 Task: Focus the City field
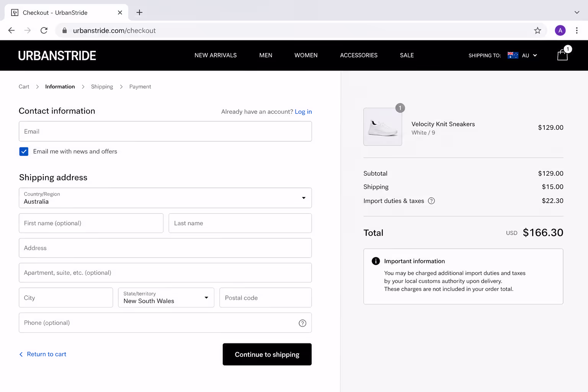[66, 297]
